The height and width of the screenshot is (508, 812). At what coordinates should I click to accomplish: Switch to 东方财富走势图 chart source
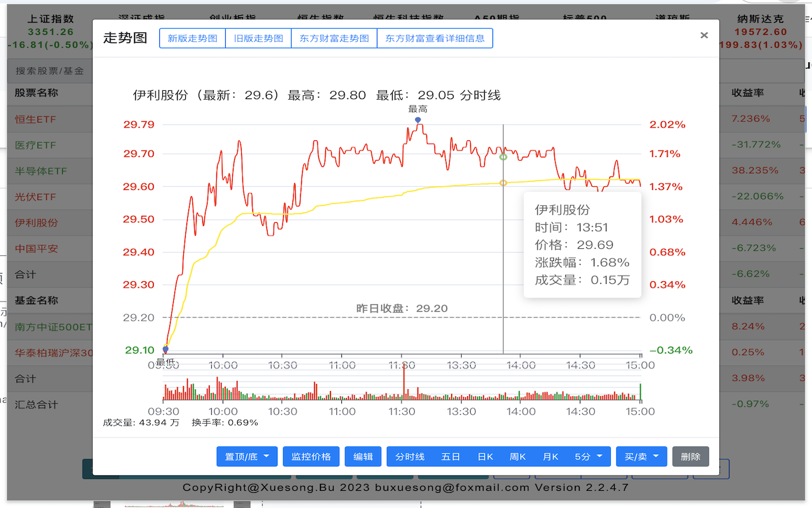[334, 38]
